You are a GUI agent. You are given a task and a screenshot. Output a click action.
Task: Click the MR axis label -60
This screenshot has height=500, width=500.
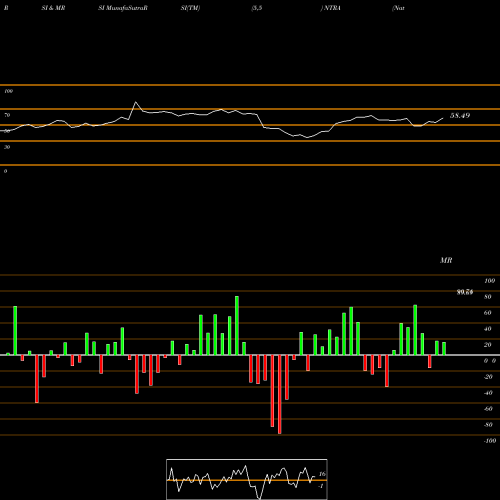point(488,409)
